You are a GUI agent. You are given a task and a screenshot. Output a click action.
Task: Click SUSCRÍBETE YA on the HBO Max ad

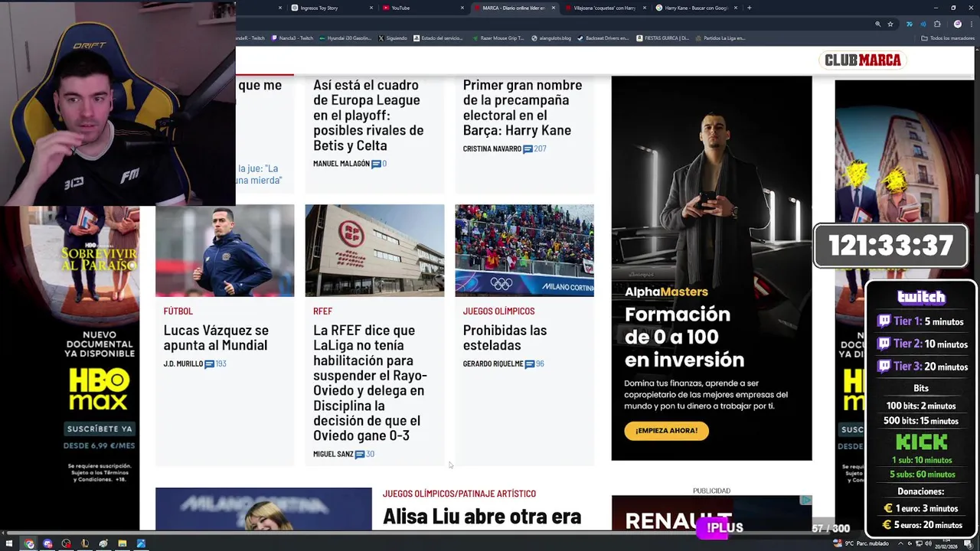pos(100,429)
